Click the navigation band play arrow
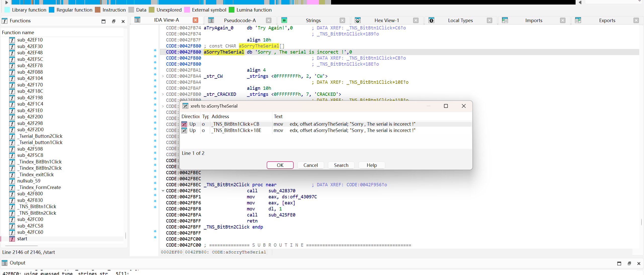The height and width of the screenshot is (275, 644). [x=7, y=2]
